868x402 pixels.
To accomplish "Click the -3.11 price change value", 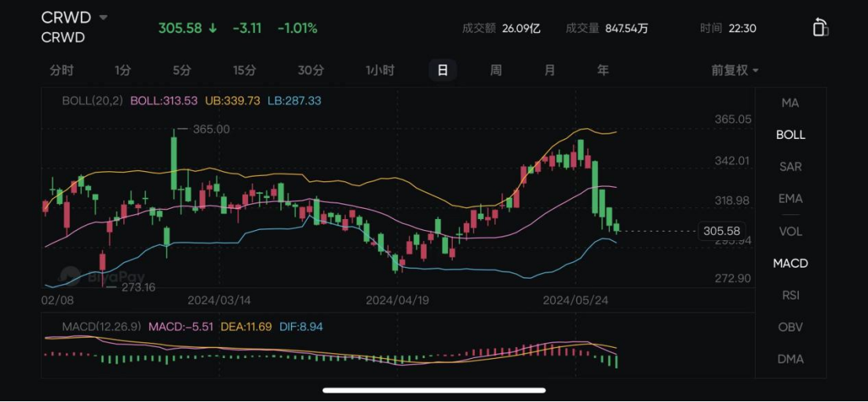I will coord(247,28).
